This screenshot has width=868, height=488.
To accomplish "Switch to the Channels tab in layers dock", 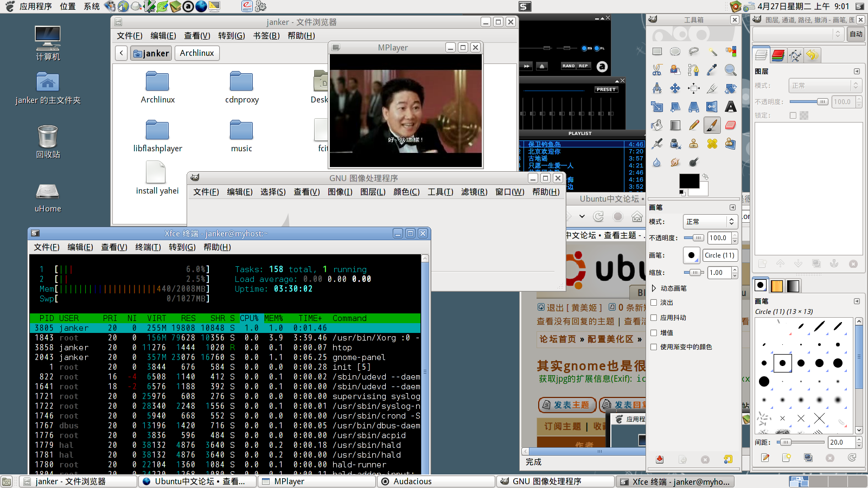I will pos(778,55).
